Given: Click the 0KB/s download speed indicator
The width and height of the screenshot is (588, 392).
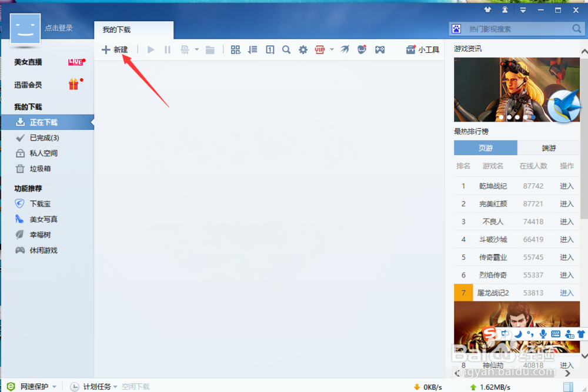Looking at the screenshot, I should coord(427,387).
